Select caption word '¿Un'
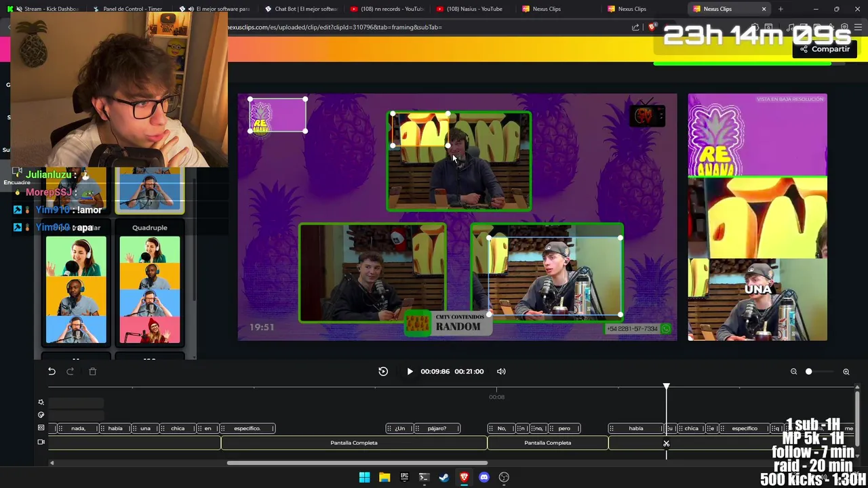Image resolution: width=868 pixels, height=488 pixels. coord(399,428)
